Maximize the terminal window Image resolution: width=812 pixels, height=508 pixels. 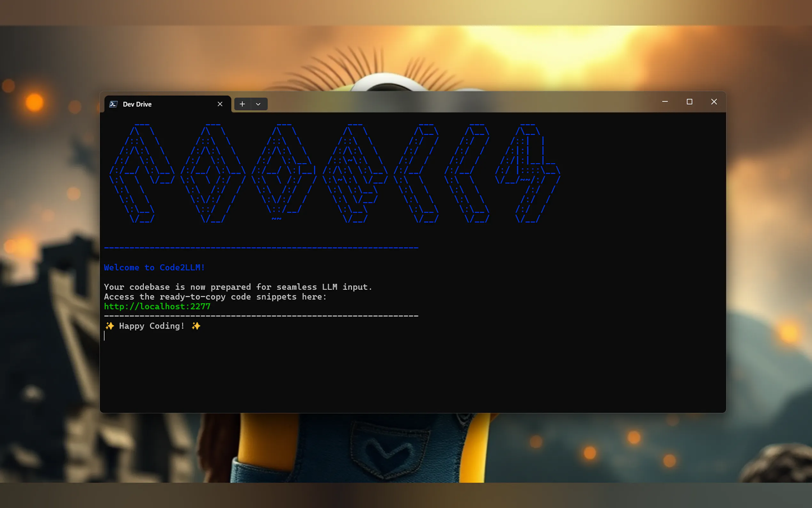[x=689, y=101]
